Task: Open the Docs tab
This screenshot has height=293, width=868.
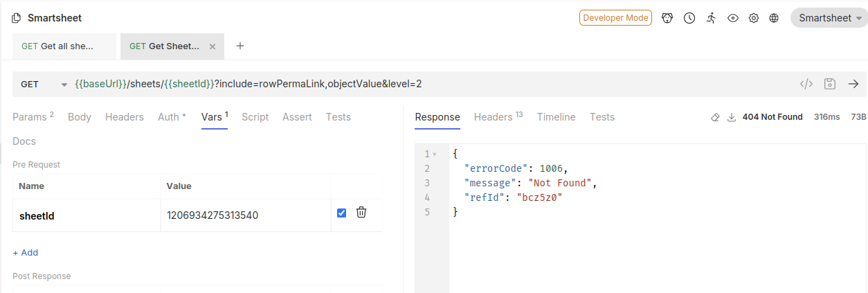Action: click(24, 141)
